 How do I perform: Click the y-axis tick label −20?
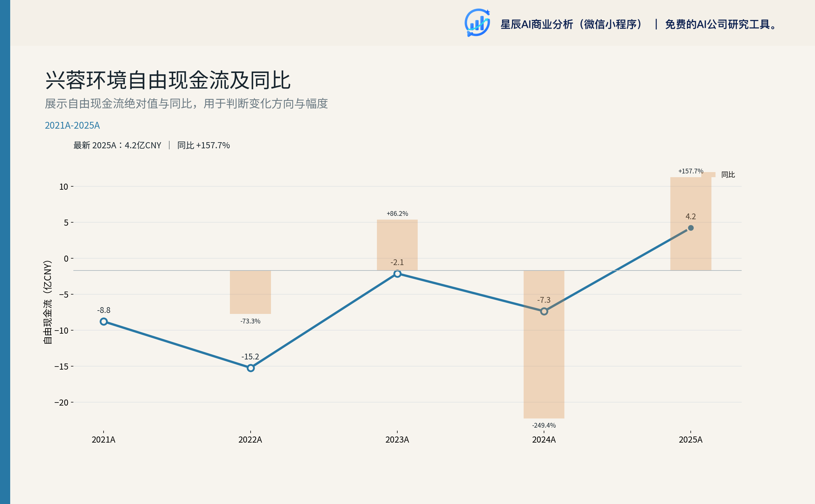(61, 403)
